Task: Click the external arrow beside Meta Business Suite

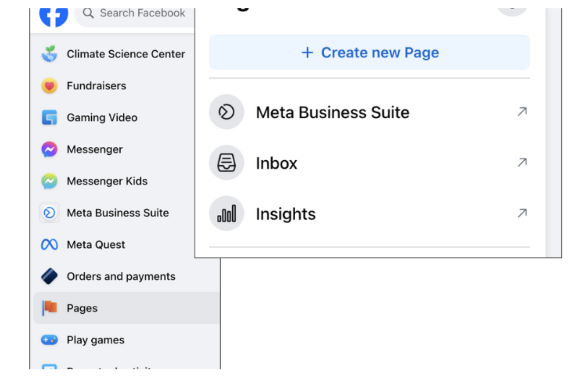Action: [522, 112]
